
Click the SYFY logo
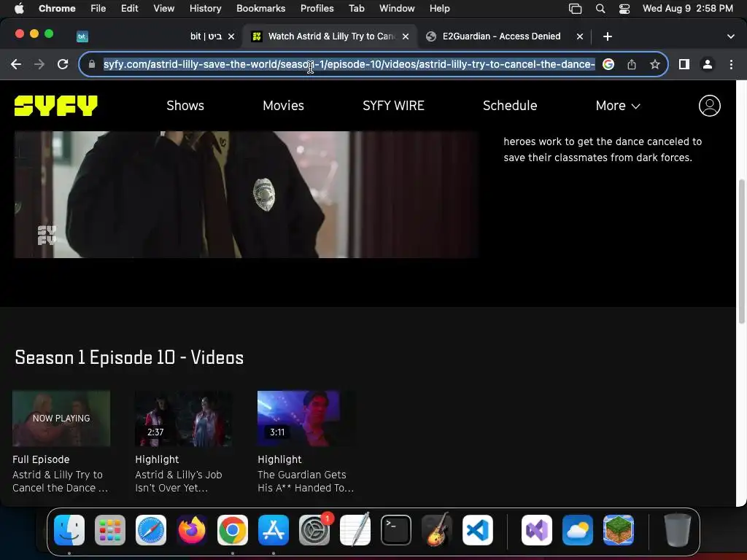click(55, 106)
